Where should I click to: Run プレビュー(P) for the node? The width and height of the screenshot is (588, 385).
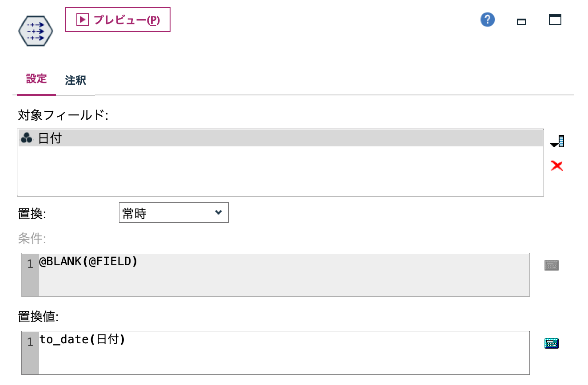click(117, 20)
